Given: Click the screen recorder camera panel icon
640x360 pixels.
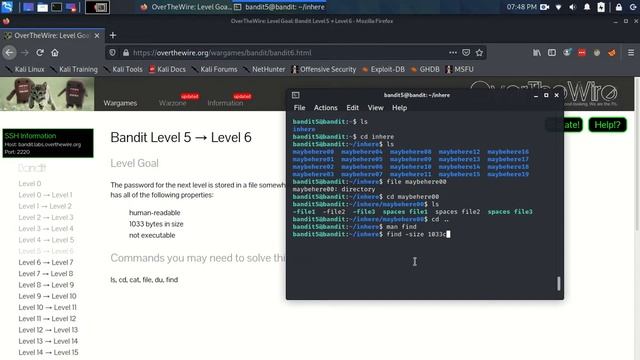Looking at the screenshot, I should pos(544,7).
